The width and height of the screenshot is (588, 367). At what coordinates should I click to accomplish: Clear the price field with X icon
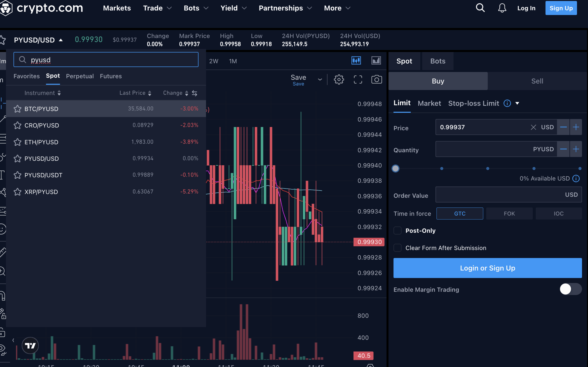click(x=533, y=127)
